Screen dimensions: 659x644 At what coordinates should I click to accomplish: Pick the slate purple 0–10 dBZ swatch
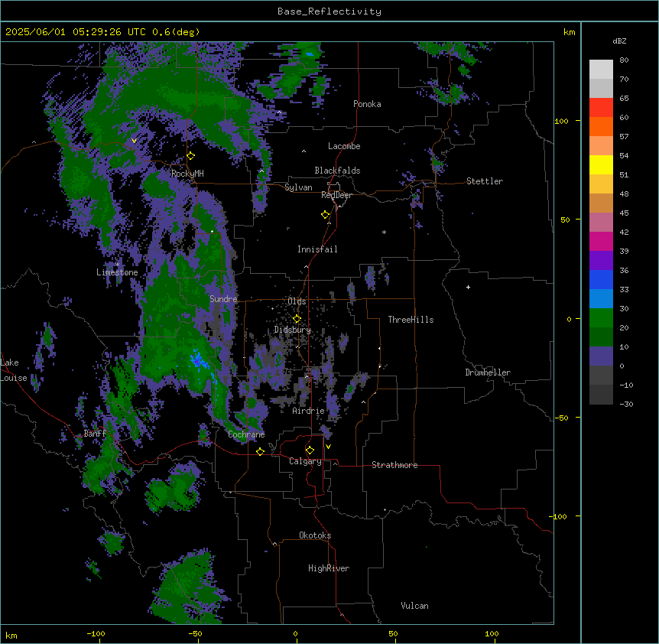(x=601, y=356)
